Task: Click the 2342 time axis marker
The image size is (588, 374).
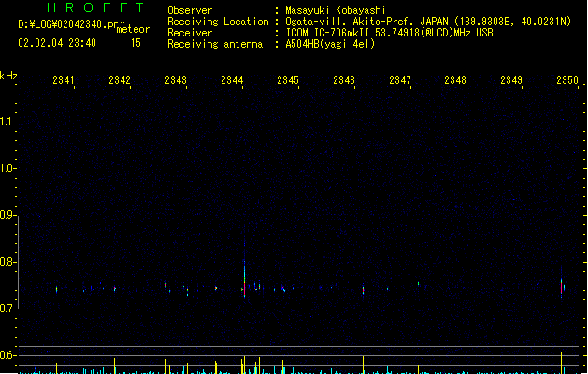Action: tap(120, 80)
